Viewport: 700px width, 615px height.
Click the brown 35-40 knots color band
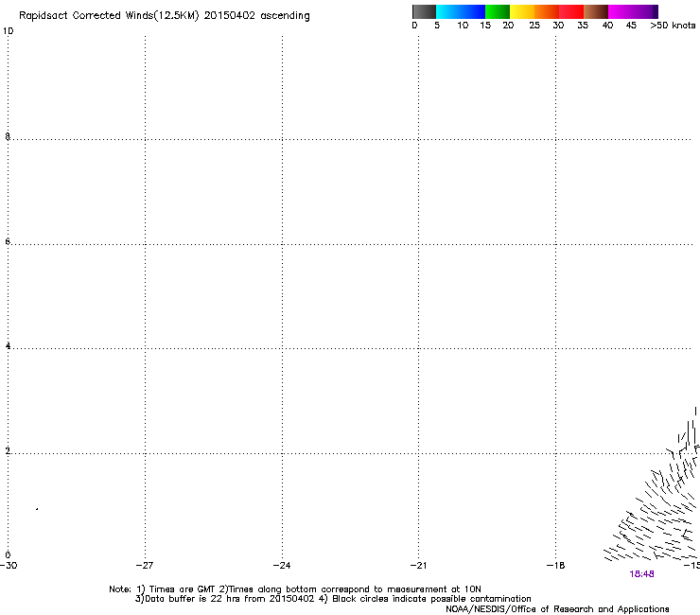click(596, 11)
